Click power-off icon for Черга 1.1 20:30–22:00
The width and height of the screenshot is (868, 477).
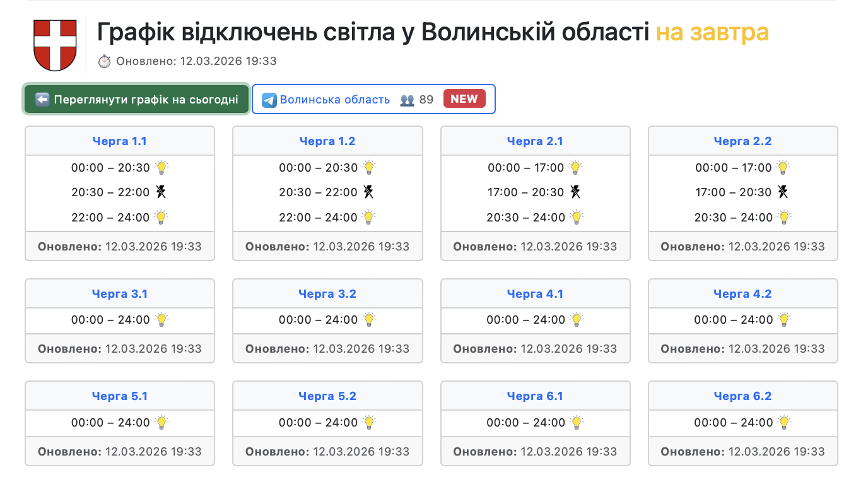pos(161,192)
